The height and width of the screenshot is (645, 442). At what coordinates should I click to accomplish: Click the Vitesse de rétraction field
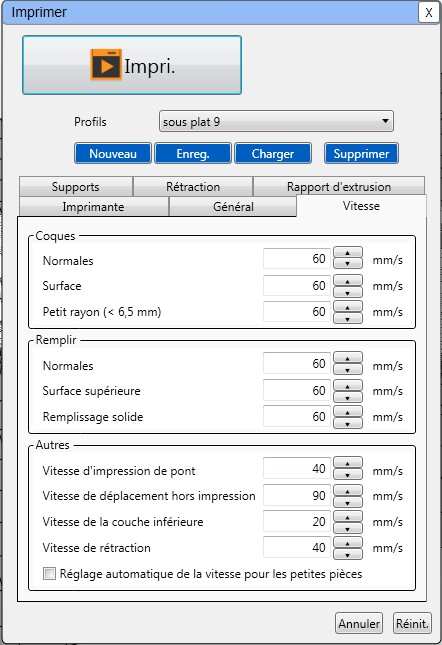[x=297, y=548]
